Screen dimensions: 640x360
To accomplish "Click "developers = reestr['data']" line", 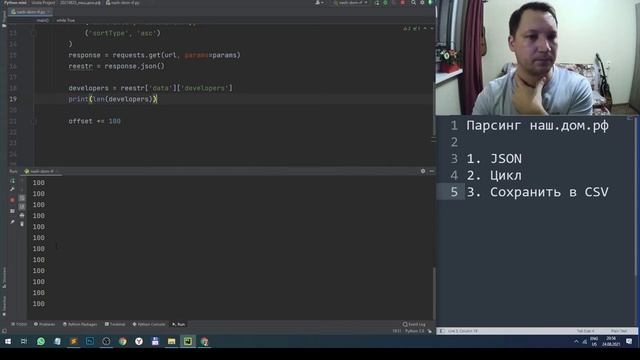I will [150, 88].
